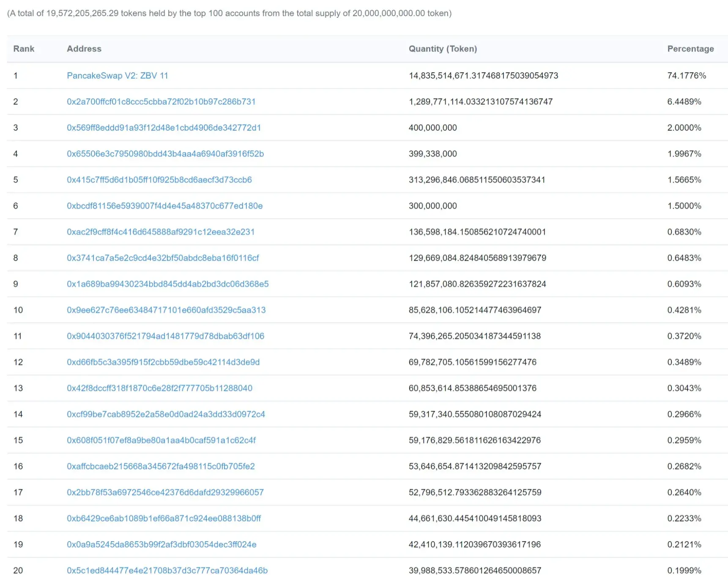Click rank 19 address 0x0a9a5245da86

[x=161, y=545]
